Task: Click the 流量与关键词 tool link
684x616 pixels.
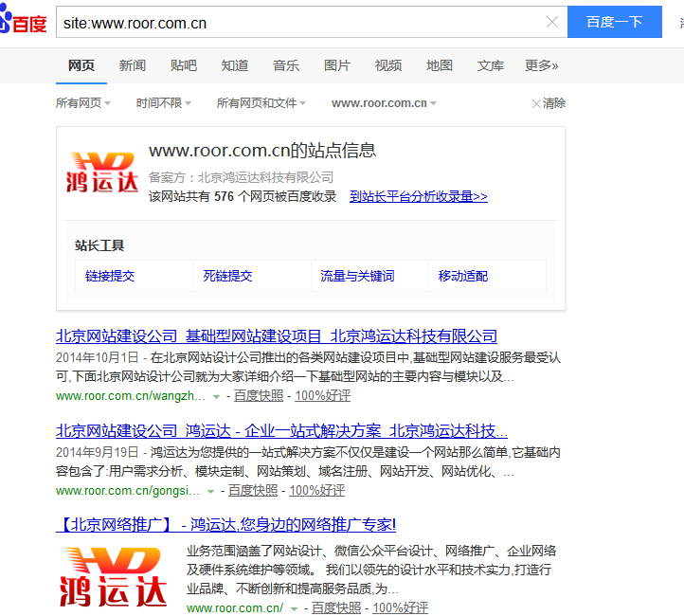Action: click(357, 276)
